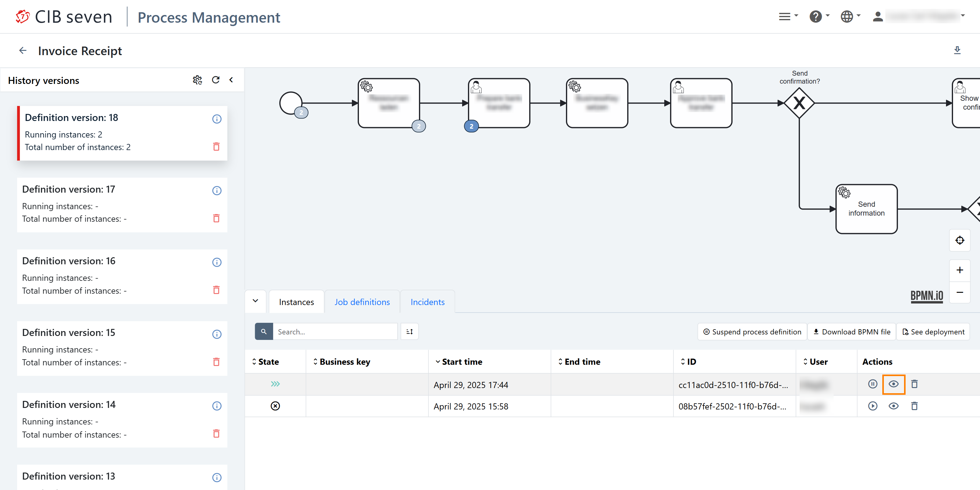
Task: Switch to the Incidents tab
Action: [x=427, y=302]
